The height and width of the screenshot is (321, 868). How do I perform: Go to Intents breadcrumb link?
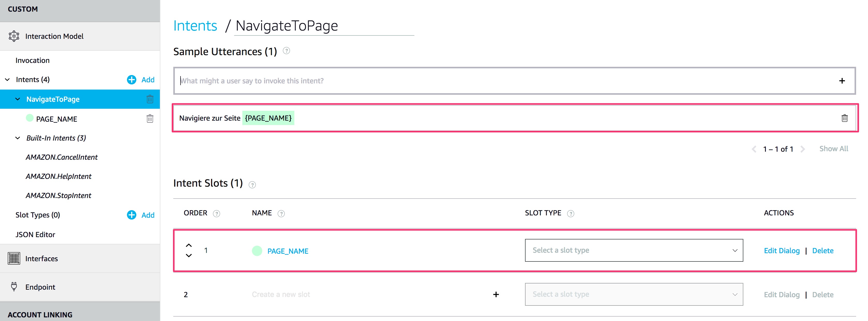[195, 26]
